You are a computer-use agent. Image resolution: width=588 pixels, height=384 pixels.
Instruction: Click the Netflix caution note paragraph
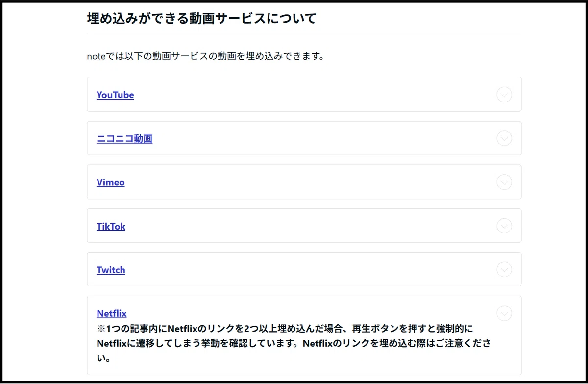294,343
